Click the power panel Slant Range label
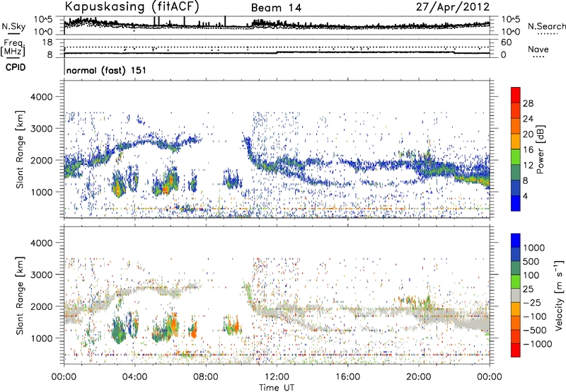 [x=20, y=149]
